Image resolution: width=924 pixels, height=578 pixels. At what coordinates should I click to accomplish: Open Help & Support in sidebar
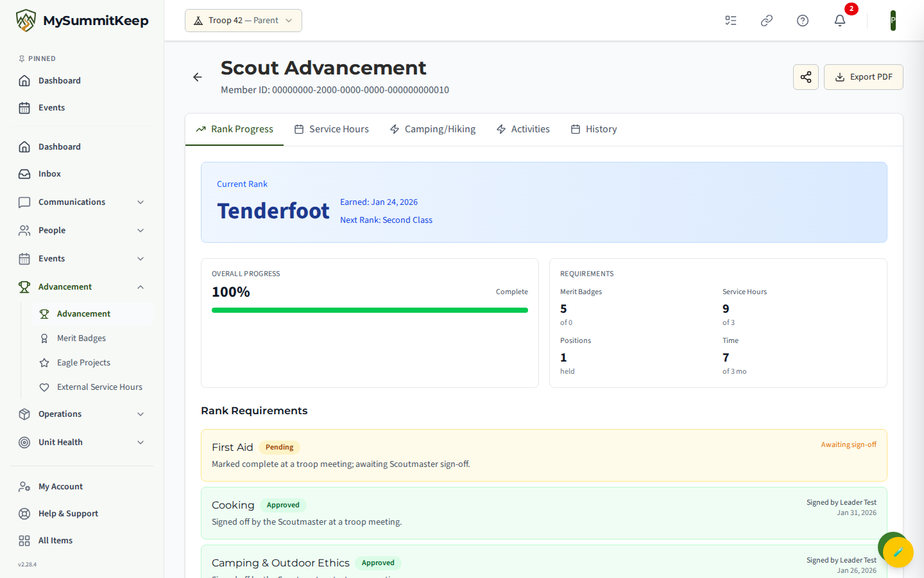[x=82, y=513]
